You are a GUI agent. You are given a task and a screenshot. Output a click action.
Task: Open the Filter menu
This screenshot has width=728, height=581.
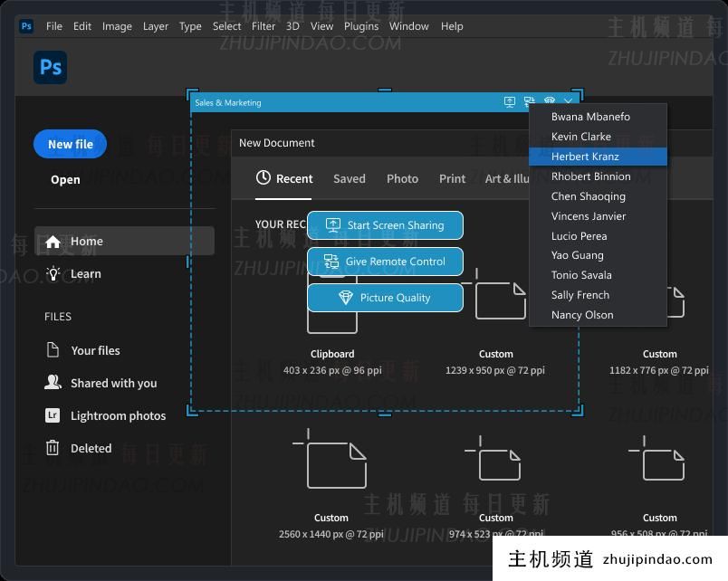pos(263,26)
